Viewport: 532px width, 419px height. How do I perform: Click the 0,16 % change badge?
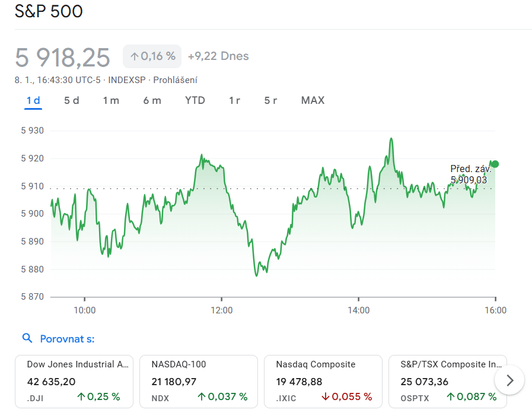tap(152, 56)
